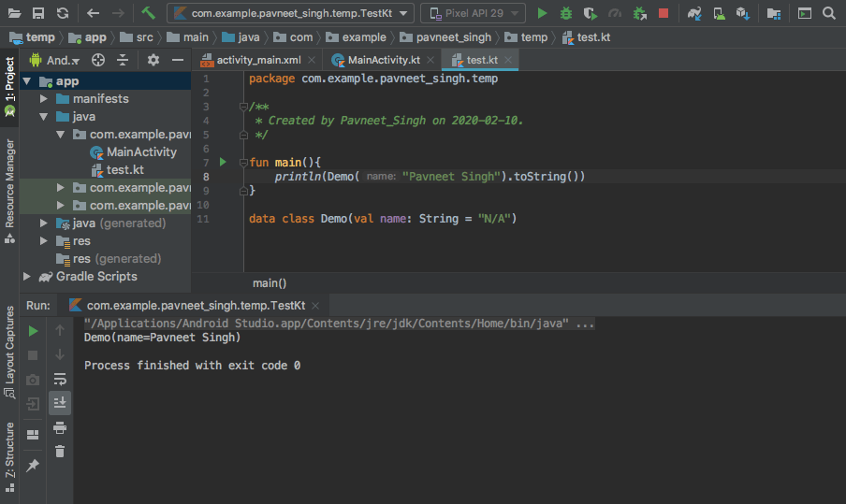Collapse all in project tree
The width and height of the screenshot is (846, 504).
click(x=123, y=60)
